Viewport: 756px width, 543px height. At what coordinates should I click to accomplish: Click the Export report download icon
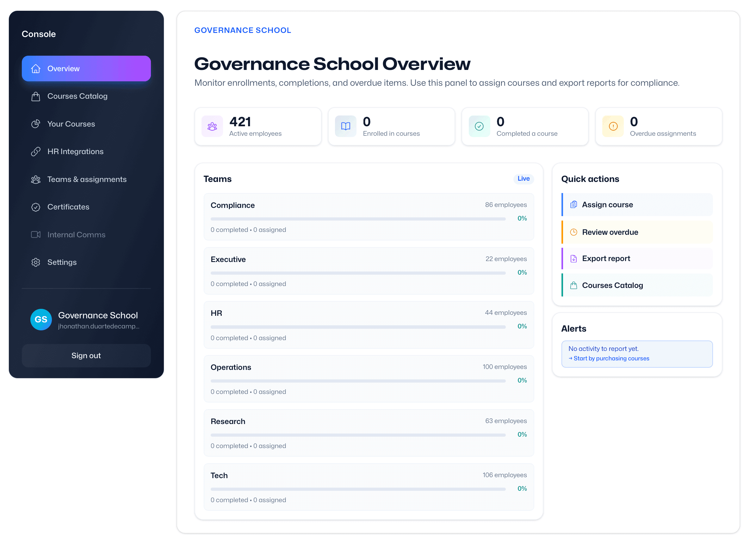pyautogui.click(x=574, y=258)
